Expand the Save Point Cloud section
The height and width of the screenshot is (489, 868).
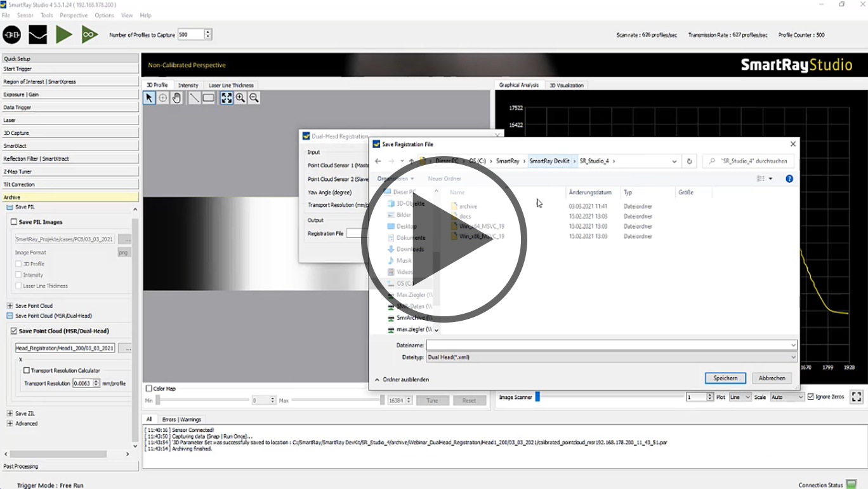10,305
